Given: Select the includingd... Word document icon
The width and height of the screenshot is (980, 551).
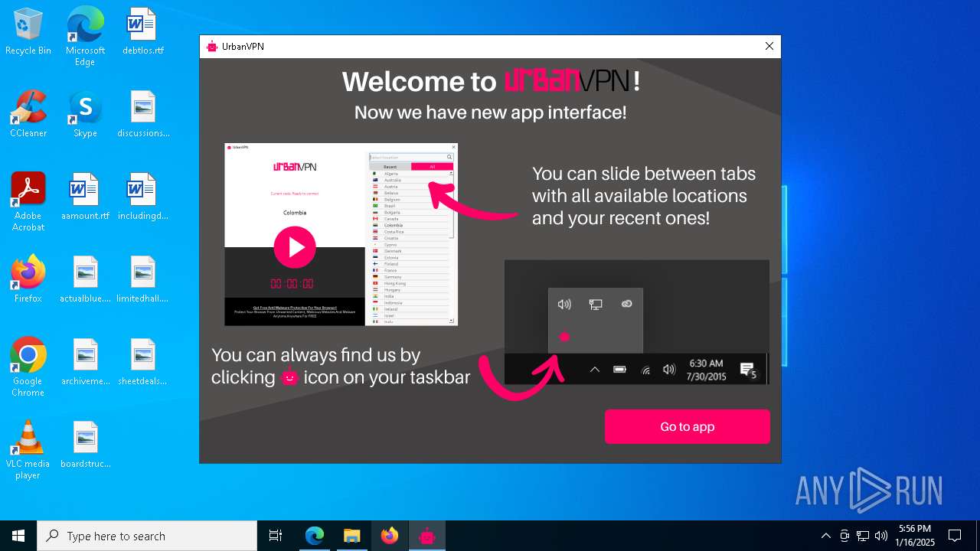Looking at the screenshot, I should [x=143, y=197].
